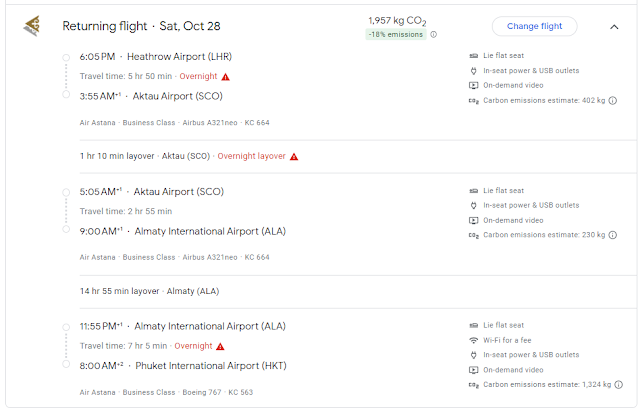Image resolution: width=640 pixels, height=410 pixels.
Task: Click the Wi-Fi for a fee icon
Action: click(474, 340)
